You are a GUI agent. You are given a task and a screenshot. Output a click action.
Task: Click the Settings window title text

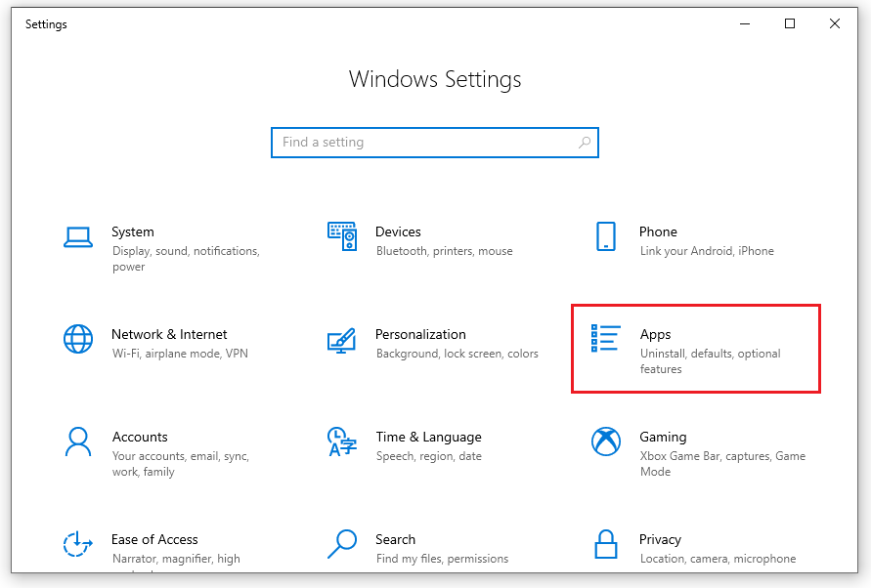(x=46, y=23)
